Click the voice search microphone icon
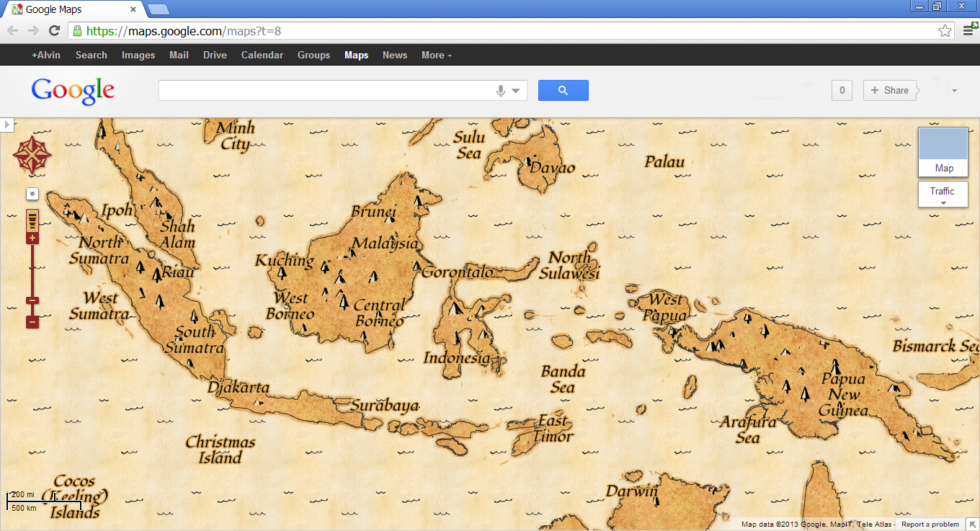Viewport: 980px width, 531px height. pos(501,91)
